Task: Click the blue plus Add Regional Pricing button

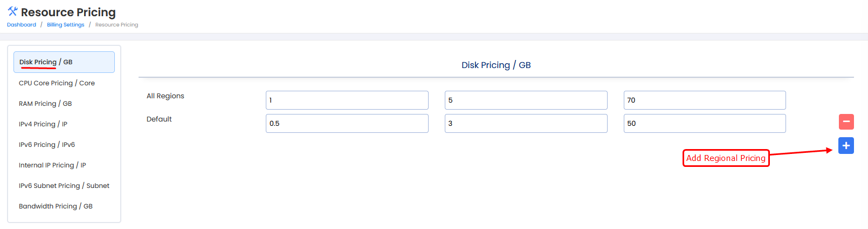Action: pos(846,145)
